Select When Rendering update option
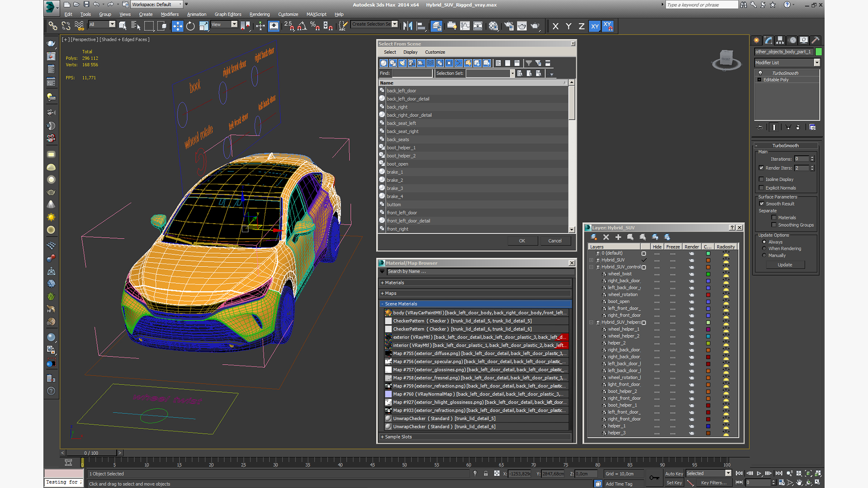 [x=764, y=249]
